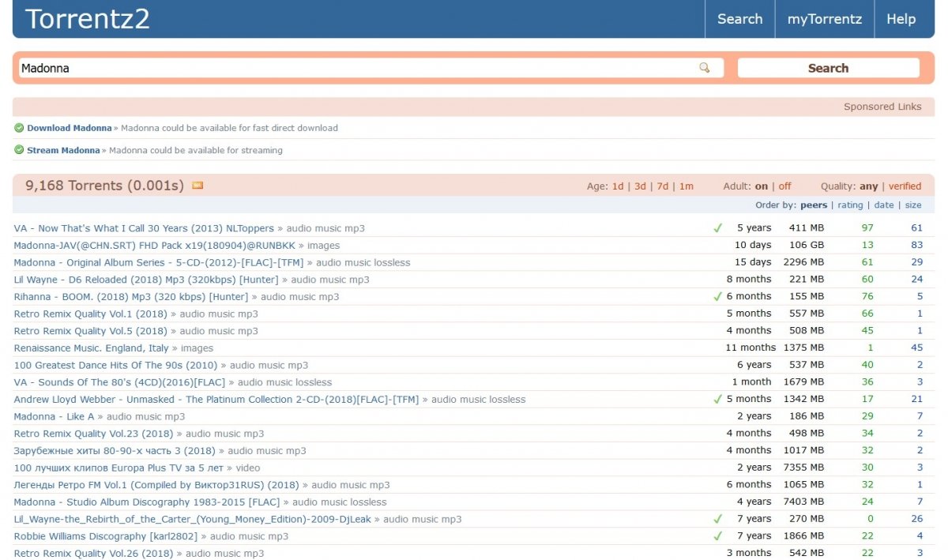Filter age to 7d
Viewport: 948px width, 560px height.
(662, 186)
